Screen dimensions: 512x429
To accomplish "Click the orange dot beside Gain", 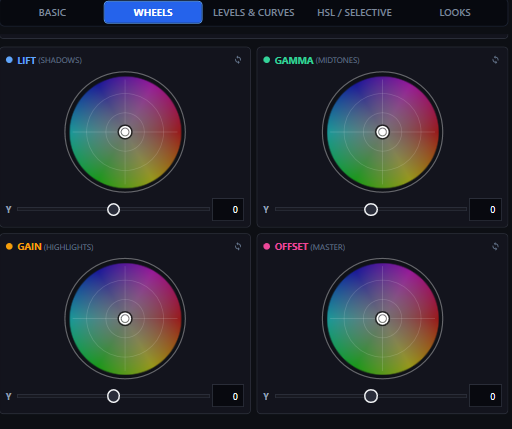I will 9,246.
